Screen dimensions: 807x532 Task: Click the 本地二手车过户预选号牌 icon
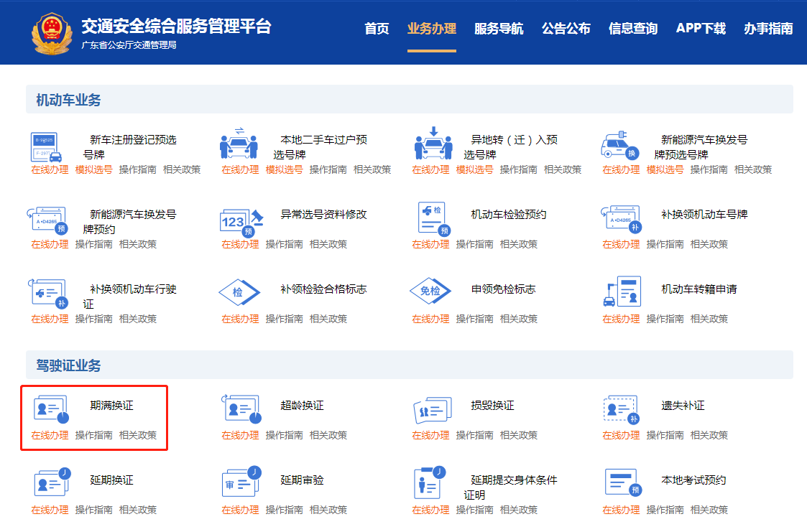(x=239, y=144)
